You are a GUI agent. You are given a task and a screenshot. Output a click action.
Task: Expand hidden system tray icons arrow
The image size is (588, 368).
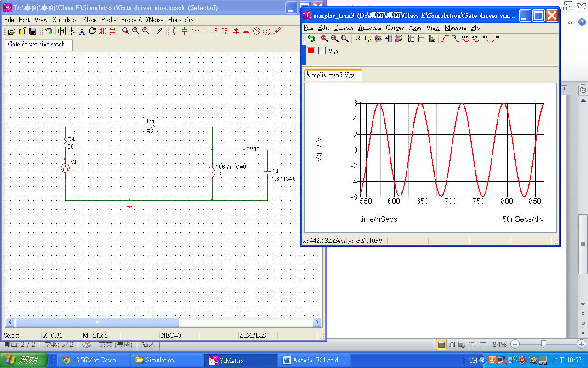click(x=482, y=360)
